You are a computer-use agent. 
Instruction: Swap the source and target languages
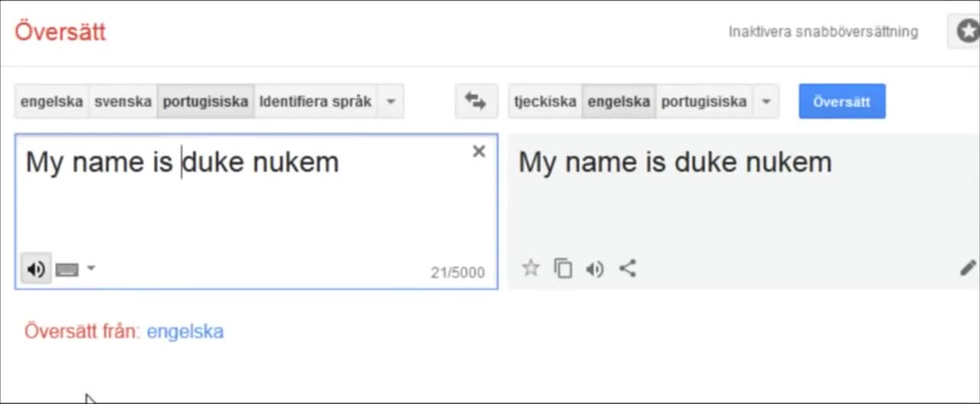[x=475, y=101]
